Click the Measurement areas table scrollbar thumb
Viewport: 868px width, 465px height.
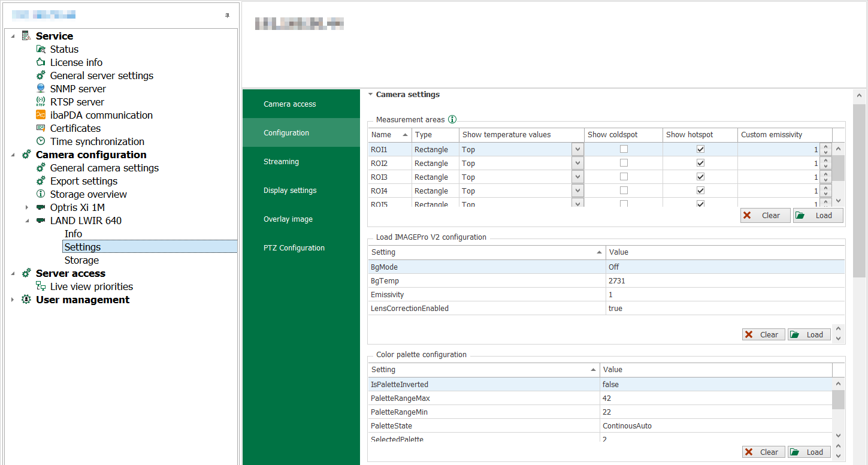tap(839, 168)
